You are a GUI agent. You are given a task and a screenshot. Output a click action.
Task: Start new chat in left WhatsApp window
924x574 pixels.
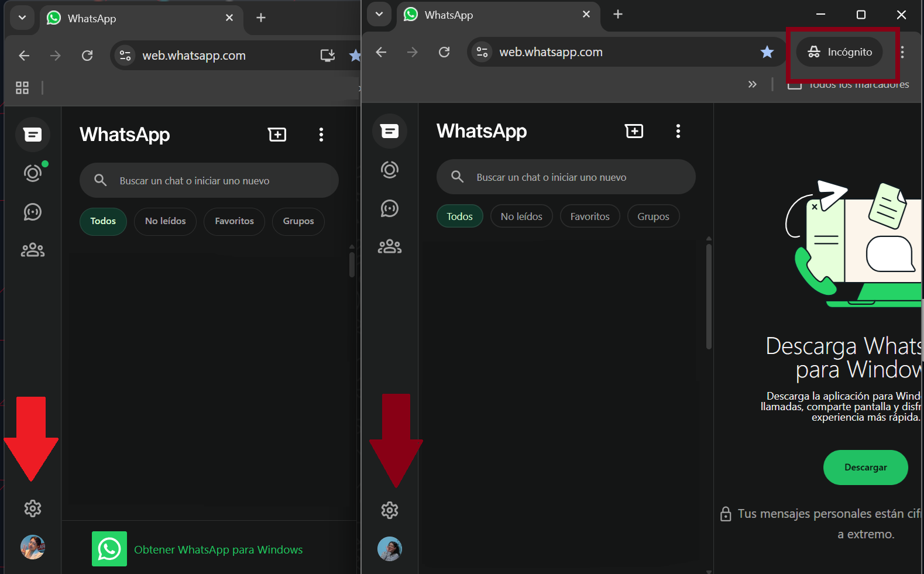pyautogui.click(x=277, y=135)
